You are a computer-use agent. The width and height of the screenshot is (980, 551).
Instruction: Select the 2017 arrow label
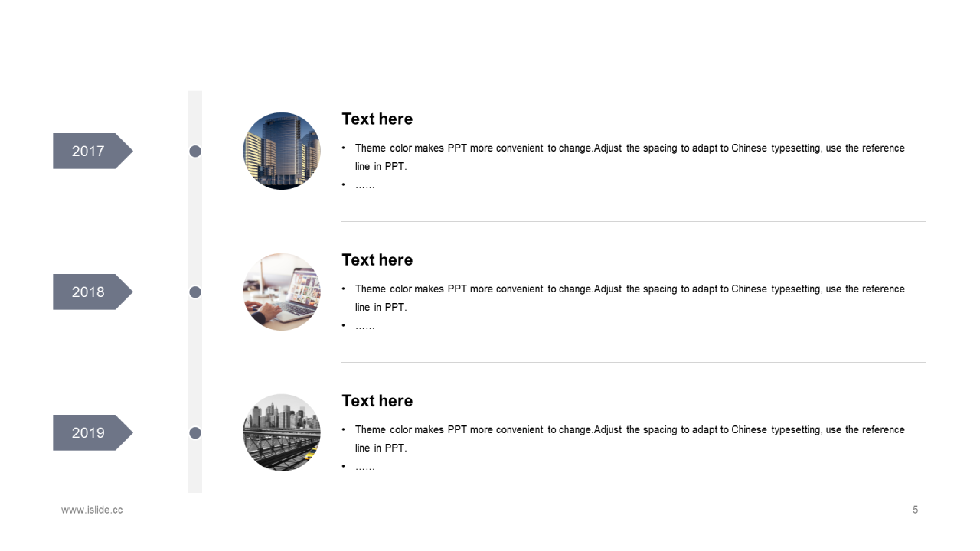pyautogui.click(x=93, y=151)
